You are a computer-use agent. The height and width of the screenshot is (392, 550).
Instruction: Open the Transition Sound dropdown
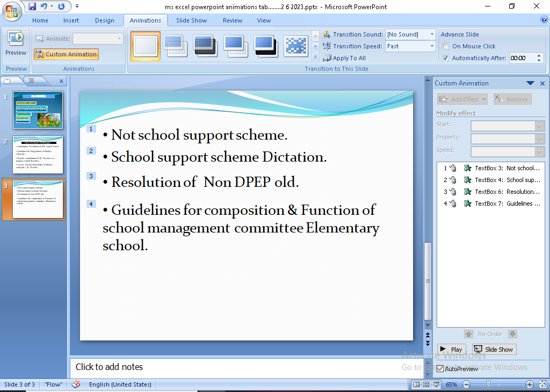coord(431,34)
